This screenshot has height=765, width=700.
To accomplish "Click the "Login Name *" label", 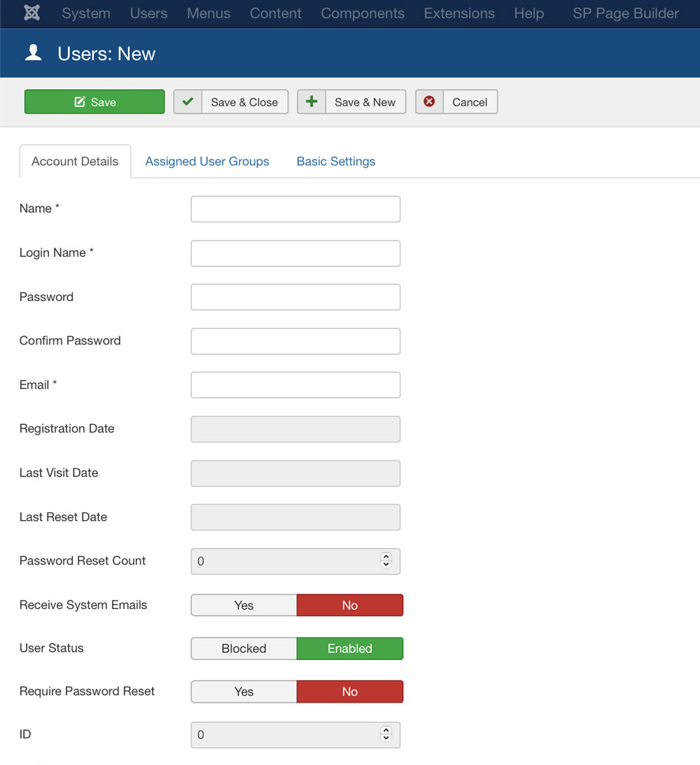I will (57, 252).
